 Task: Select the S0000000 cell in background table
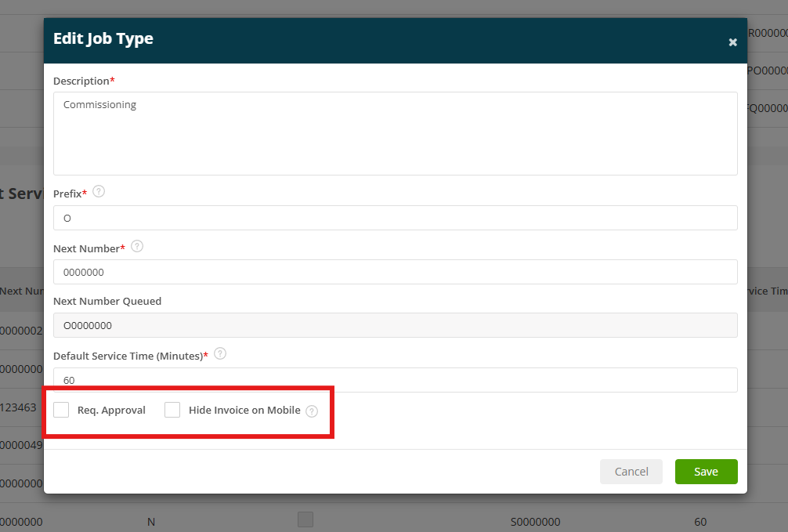point(535,522)
